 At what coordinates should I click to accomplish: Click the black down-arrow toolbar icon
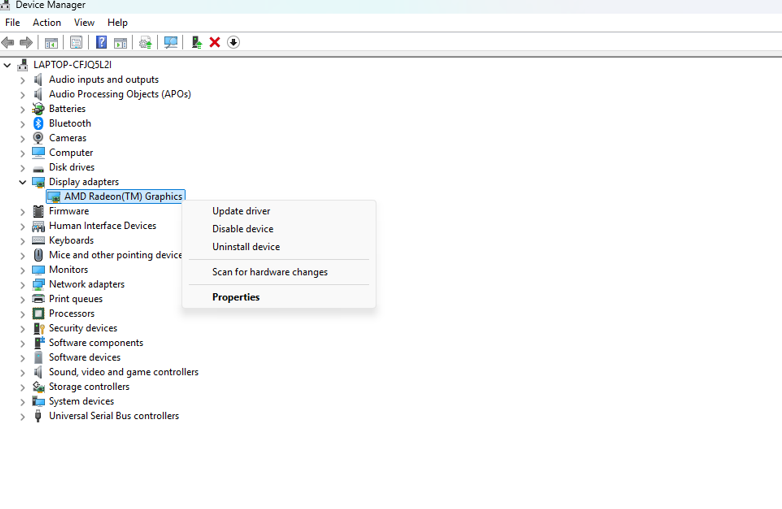(x=234, y=42)
